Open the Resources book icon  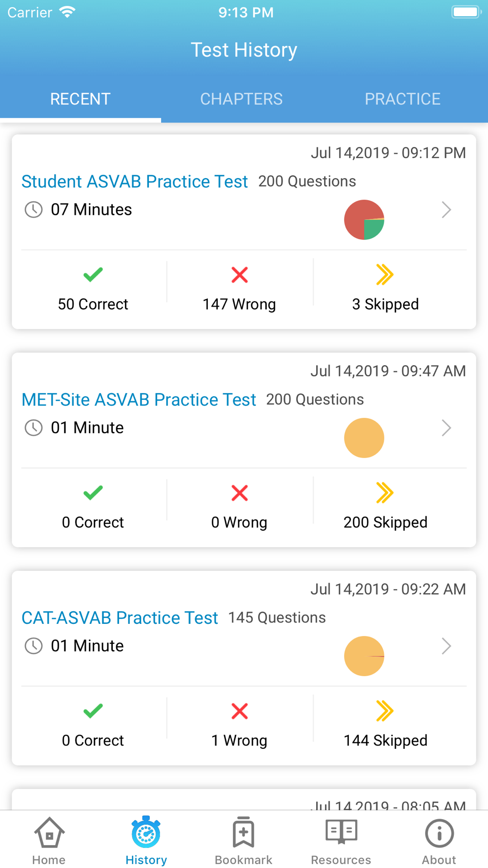(341, 831)
